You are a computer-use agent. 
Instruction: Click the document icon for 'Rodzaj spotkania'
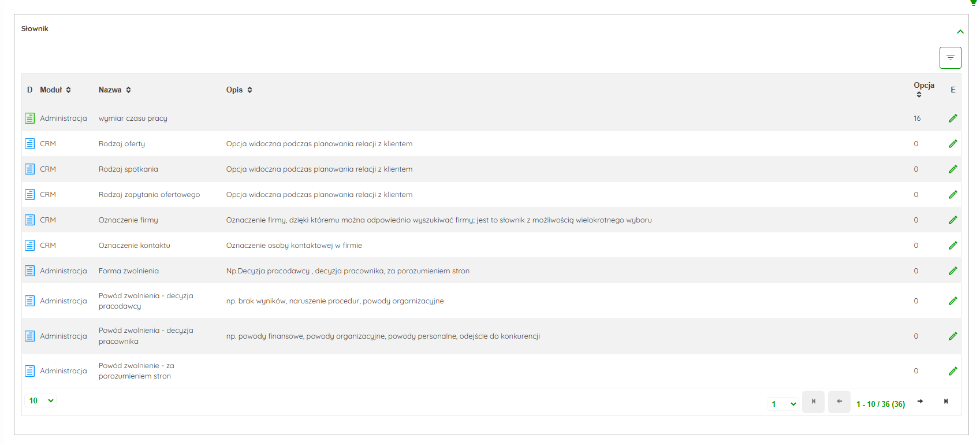click(x=30, y=169)
